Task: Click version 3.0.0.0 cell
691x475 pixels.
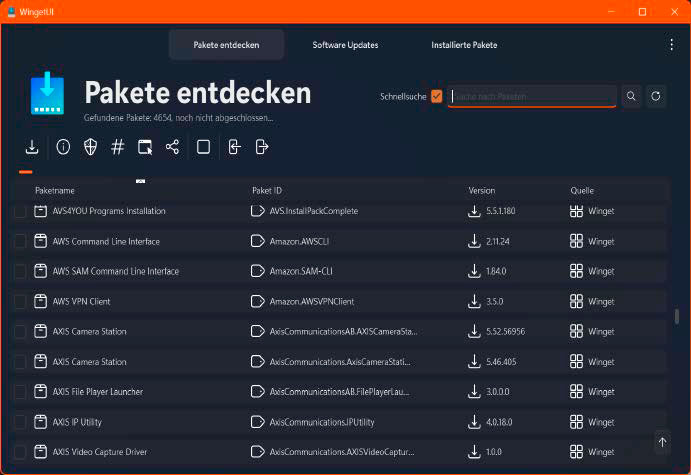Action: [x=498, y=392]
